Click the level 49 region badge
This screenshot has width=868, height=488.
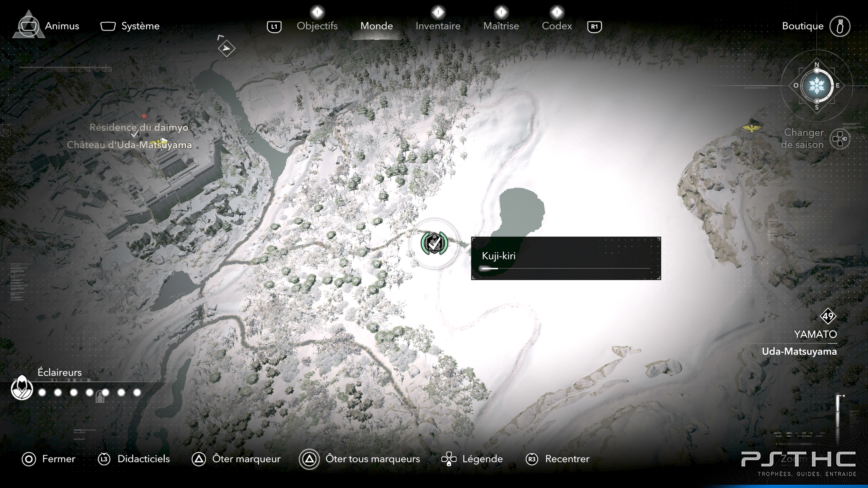tap(828, 317)
